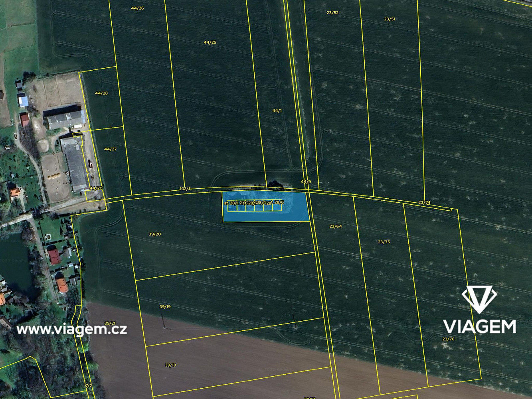Image resolution: width=532 pixels, height=399 pixels.
Task: Click parcel label 44/25
Action: click(210, 42)
